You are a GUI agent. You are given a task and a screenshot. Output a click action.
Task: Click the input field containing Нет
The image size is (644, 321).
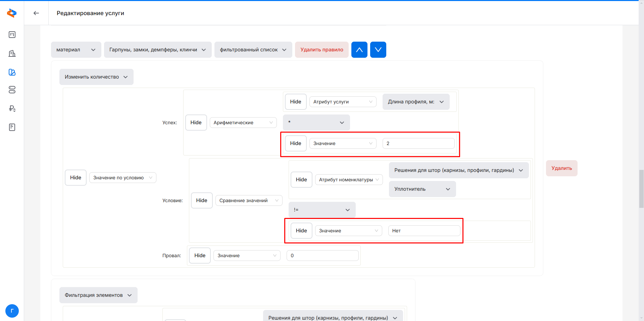coord(424,231)
